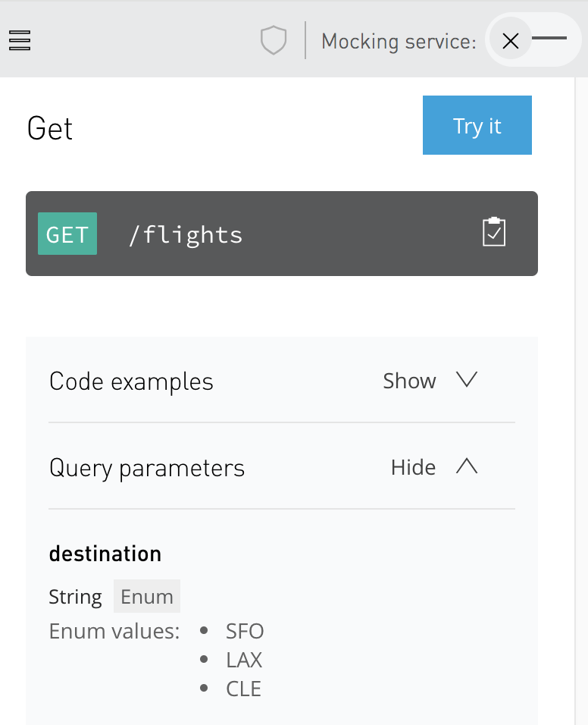This screenshot has height=725, width=588.
Task: Select the /flights endpoint path text
Action: pyautogui.click(x=186, y=234)
